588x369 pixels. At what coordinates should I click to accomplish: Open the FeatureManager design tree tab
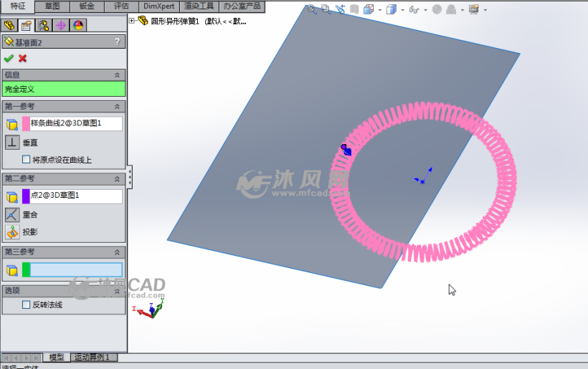pos(10,26)
